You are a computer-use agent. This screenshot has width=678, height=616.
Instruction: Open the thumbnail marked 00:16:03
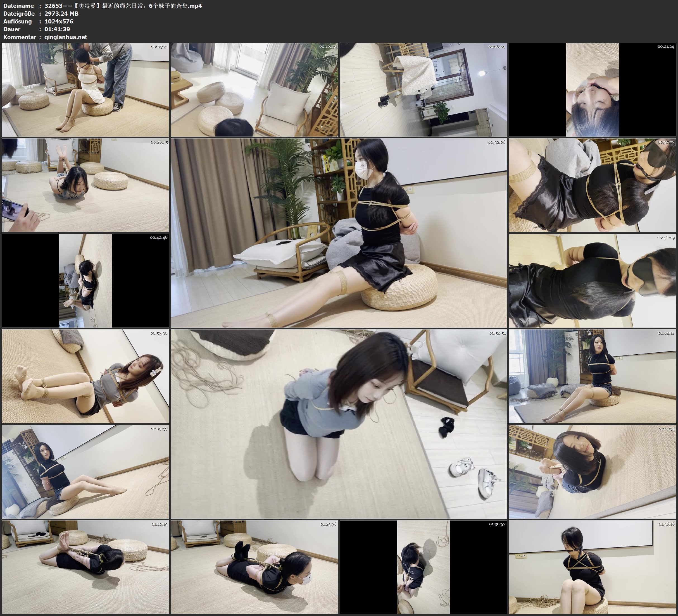click(423, 89)
